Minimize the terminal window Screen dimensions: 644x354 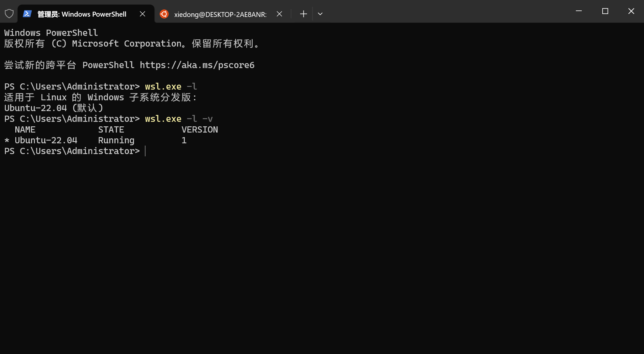(x=579, y=11)
